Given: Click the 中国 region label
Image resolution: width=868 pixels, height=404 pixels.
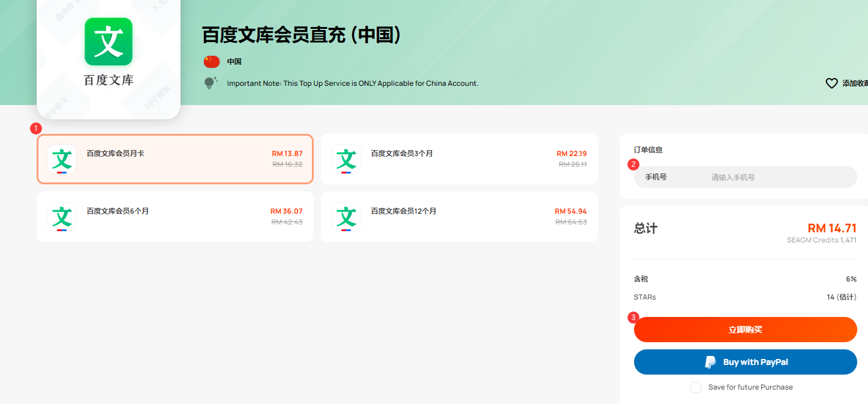Looking at the screenshot, I should pyautogui.click(x=234, y=62).
